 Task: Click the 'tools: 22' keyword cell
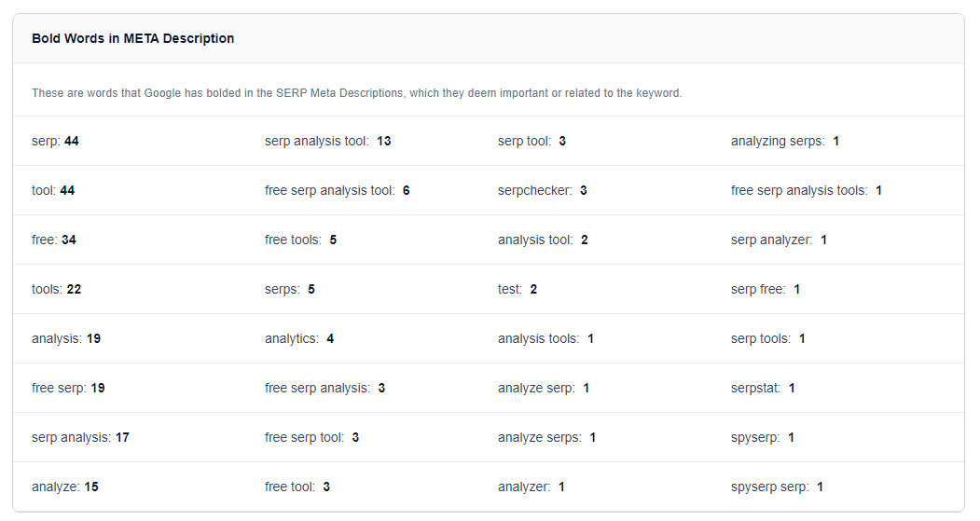[x=56, y=289]
